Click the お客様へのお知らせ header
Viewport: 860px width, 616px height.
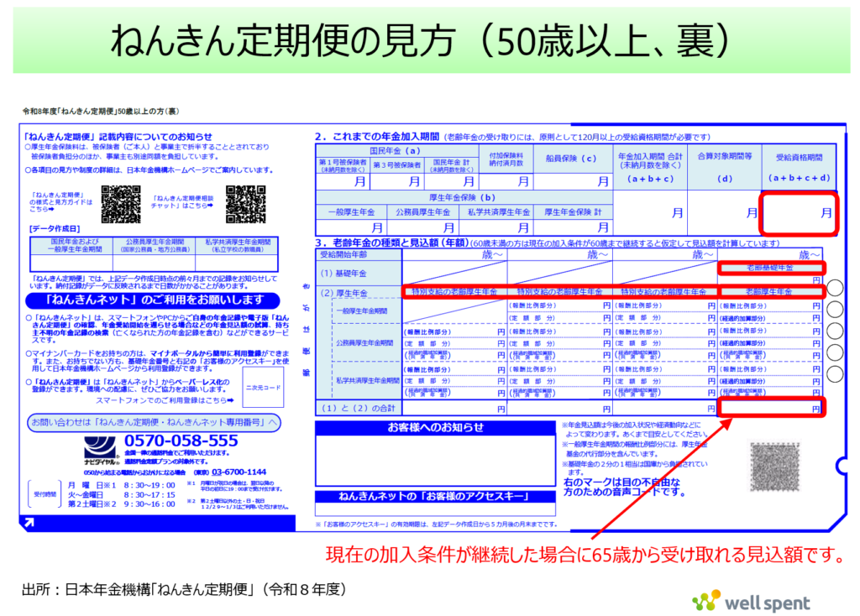[x=435, y=428]
